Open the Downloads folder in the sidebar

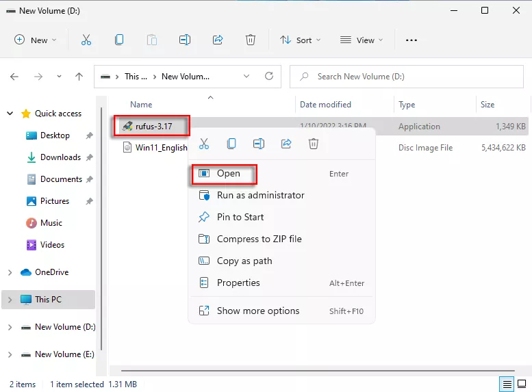60,157
